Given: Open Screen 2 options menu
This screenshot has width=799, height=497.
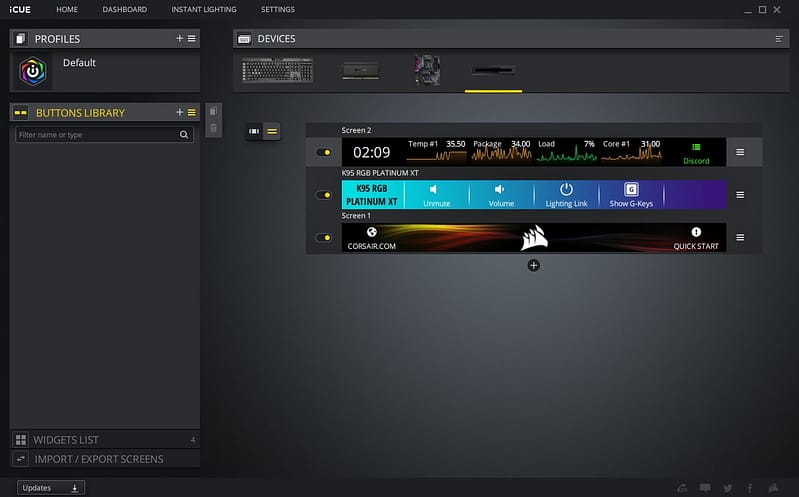Looking at the screenshot, I should [x=740, y=152].
